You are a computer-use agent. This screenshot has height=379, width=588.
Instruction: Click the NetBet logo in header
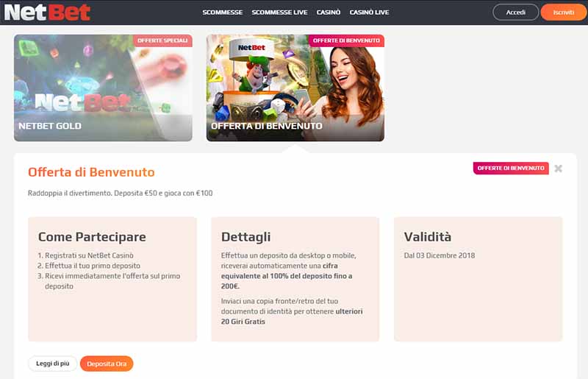click(47, 12)
